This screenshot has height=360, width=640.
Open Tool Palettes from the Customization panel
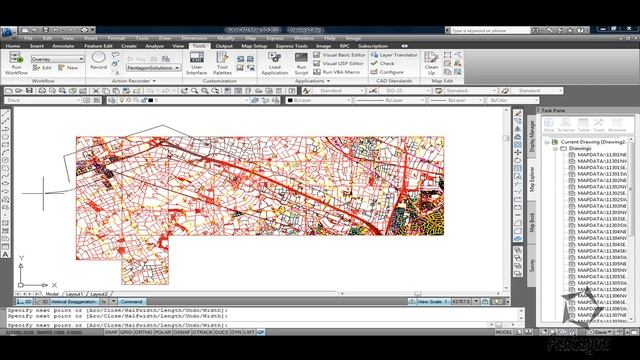[x=222, y=63]
